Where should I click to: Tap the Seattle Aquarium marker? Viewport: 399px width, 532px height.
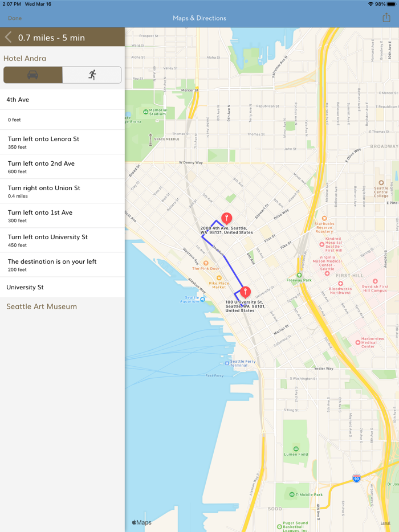click(203, 299)
